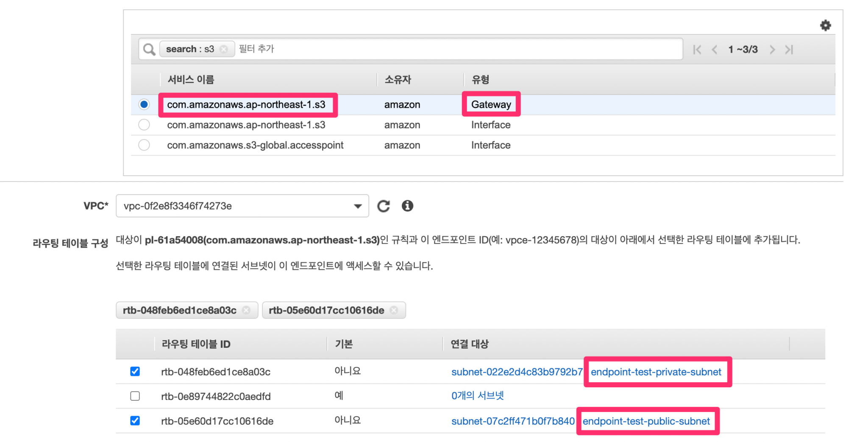The width and height of the screenshot is (868, 442).
Task: Remove the rtb-048feb6ed1ce8a03c tag
Action: 246,310
